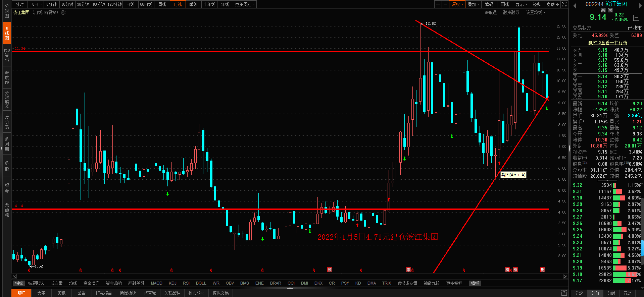Click the 财 financial report event marker
Screen dimensions: 644x297
[543, 270]
